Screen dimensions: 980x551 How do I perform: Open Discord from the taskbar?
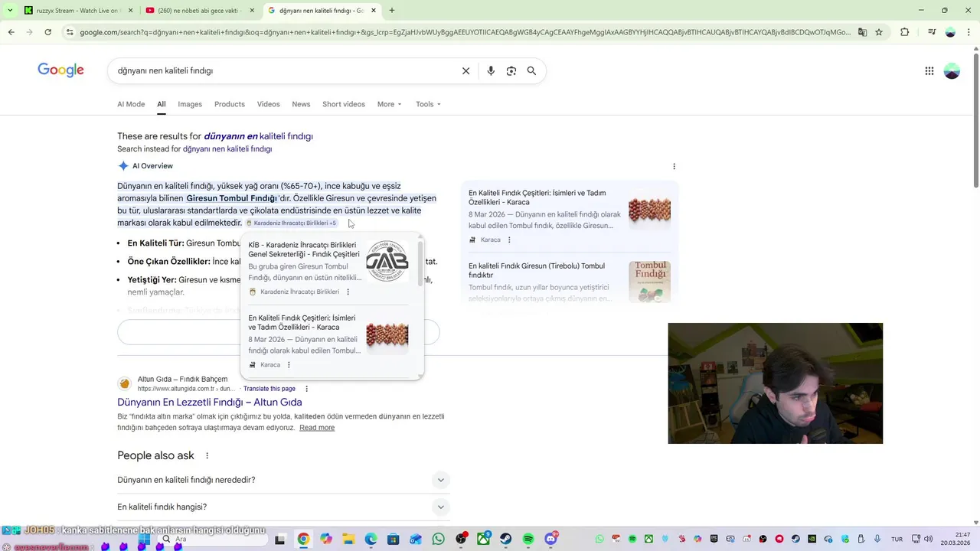[x=550, y=539]
